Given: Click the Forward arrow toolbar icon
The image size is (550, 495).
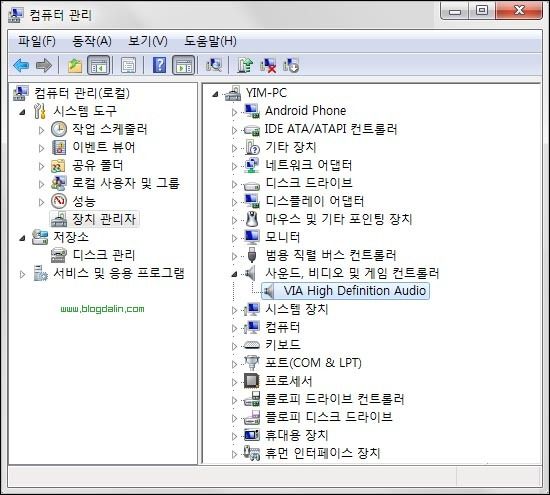Looking at the screenshot, I should pyautogui.click(x=44, y=65).
